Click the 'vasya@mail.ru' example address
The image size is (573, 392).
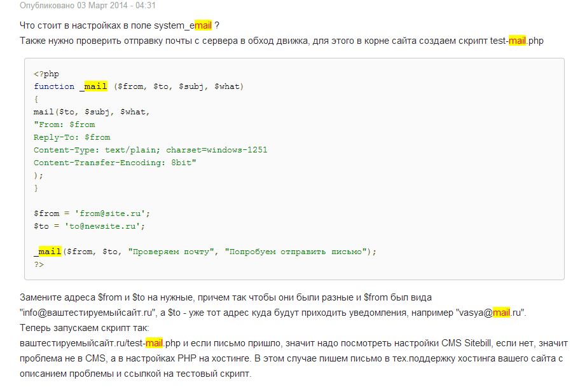(490, 313)
